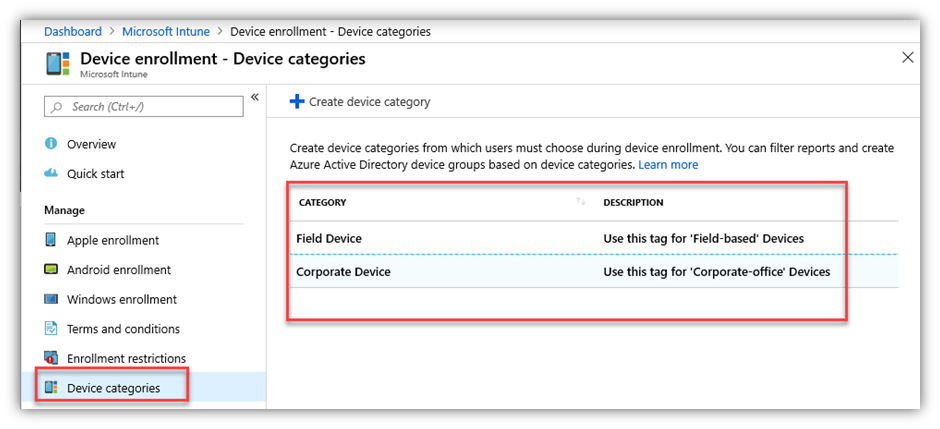Navigate to Microsoft Intune breadcrumb
This screenshot has height=429, width=940.
click(166, 32)
